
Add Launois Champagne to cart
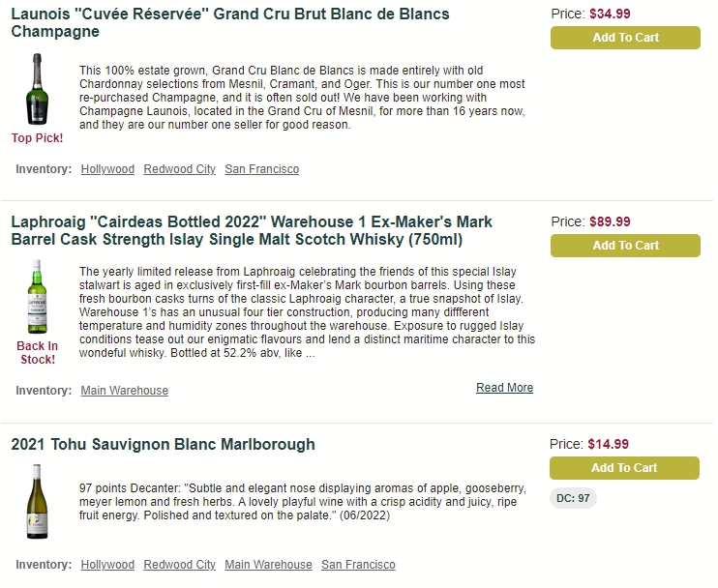[x=625, y=38]
